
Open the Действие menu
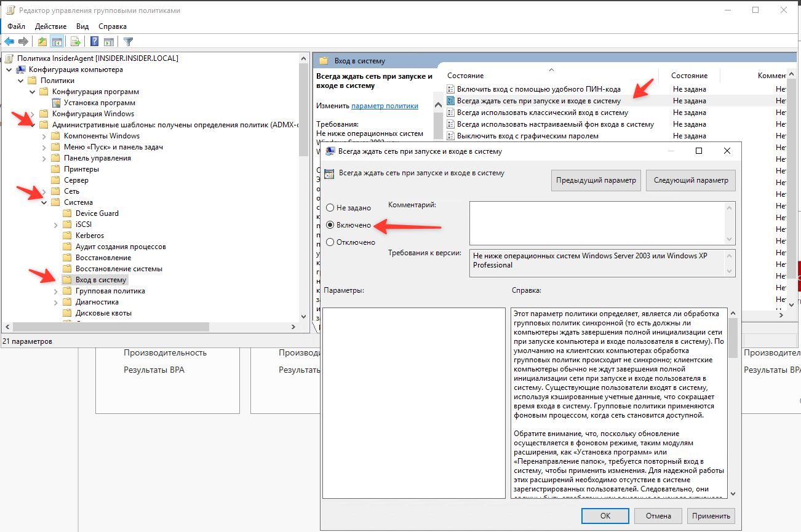[x=51, y=26]
